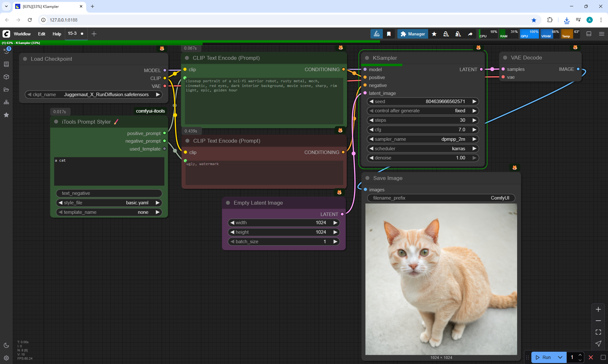608x364 pixels.
Task: Open the Run button dropdown arrow
Action: 560,357
